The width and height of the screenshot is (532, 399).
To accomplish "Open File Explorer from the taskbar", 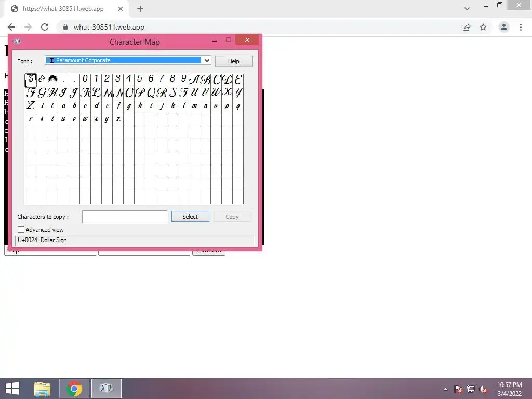I will [x=42, y=389].
